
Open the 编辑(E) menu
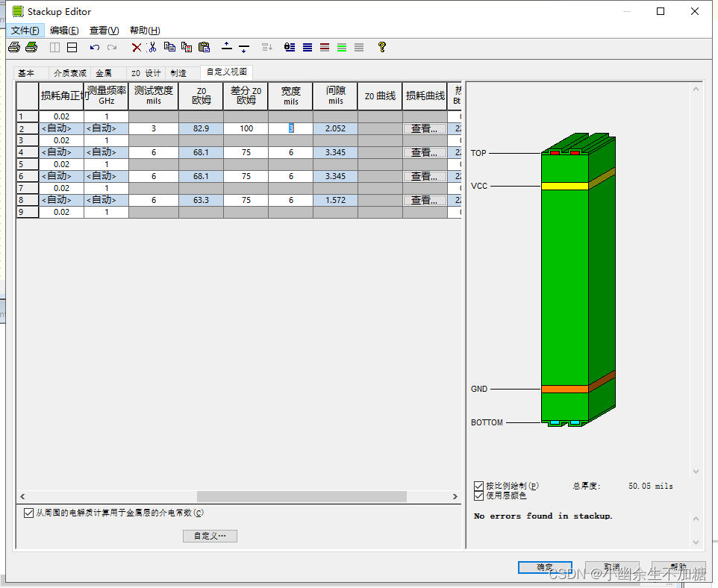click(64, 31)
